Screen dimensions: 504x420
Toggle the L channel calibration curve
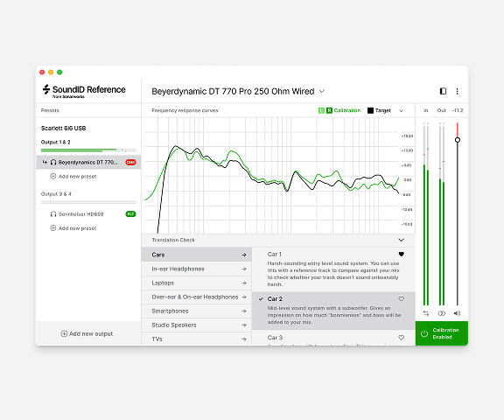[x=321, y=110]
